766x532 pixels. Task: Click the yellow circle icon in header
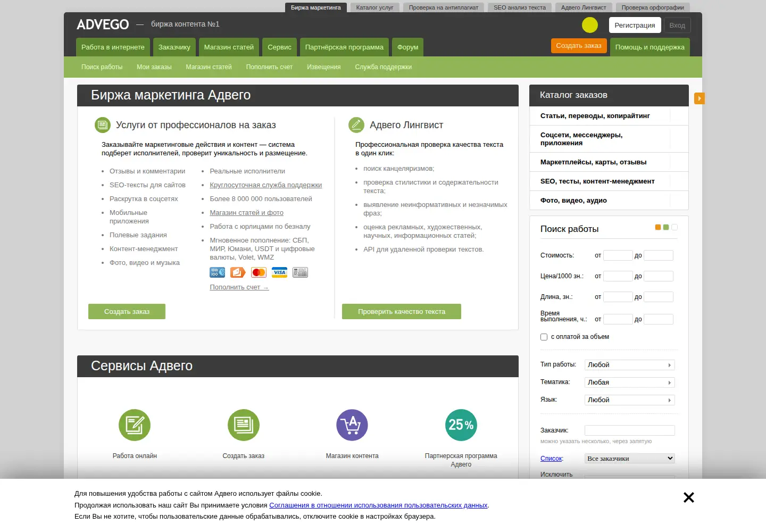(590, 25)
